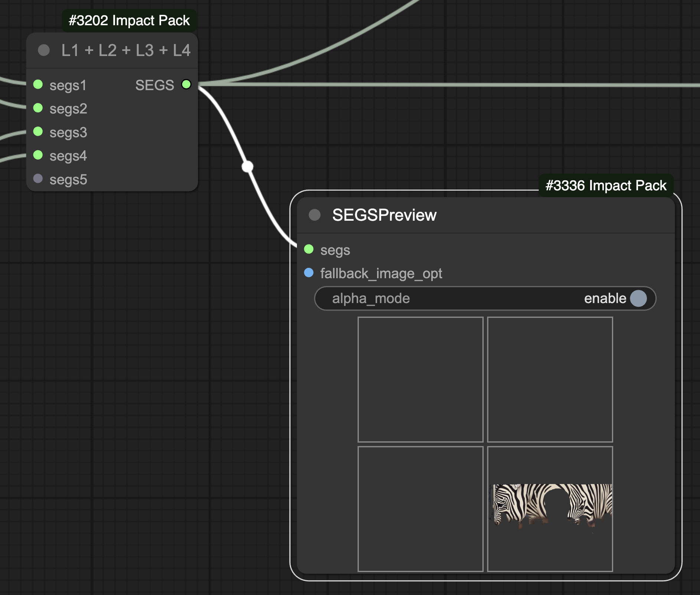Click the segs2 input port dot
This screenshot has height=595, width=700.
click(x=37, y=108)
